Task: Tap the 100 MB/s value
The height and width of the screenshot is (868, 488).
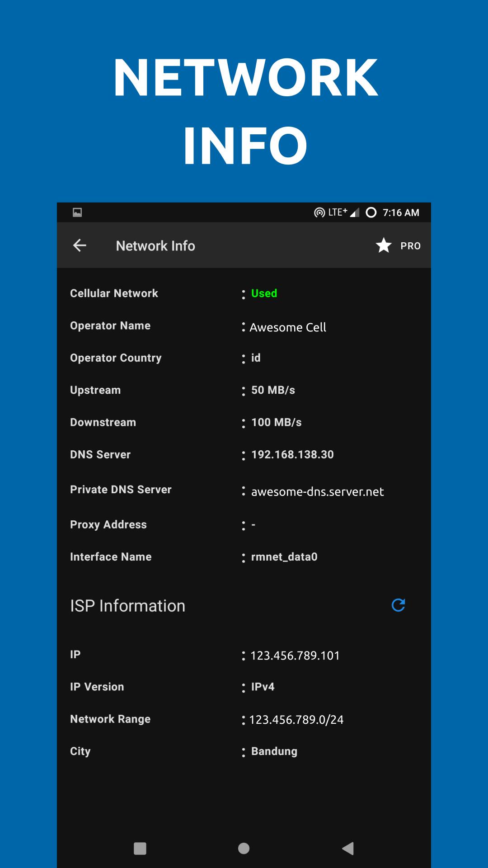Action: [276, 422]
